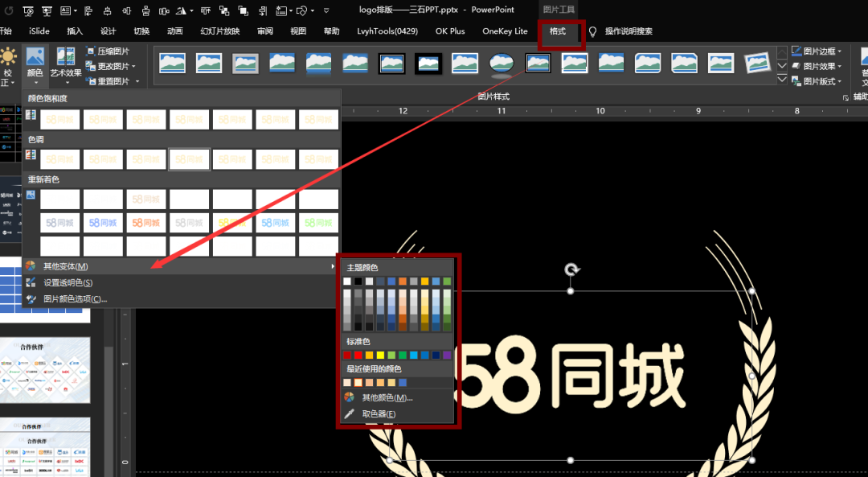Choose the gold theme color swatch
Screen dimensions: 868x477
pyautogui.click(x=424, y=282)
